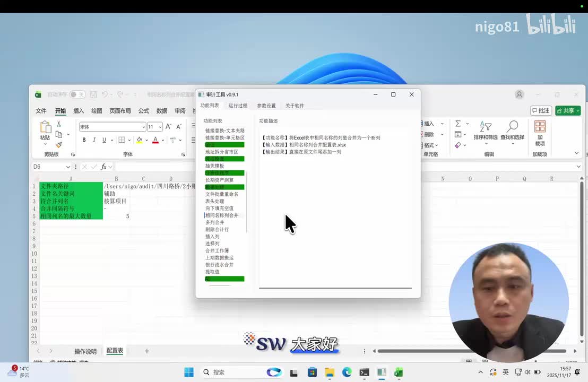Open the Add-ins icon in ribbon
This screenshot has width=588, height=382.
click(x=540, y=127)
